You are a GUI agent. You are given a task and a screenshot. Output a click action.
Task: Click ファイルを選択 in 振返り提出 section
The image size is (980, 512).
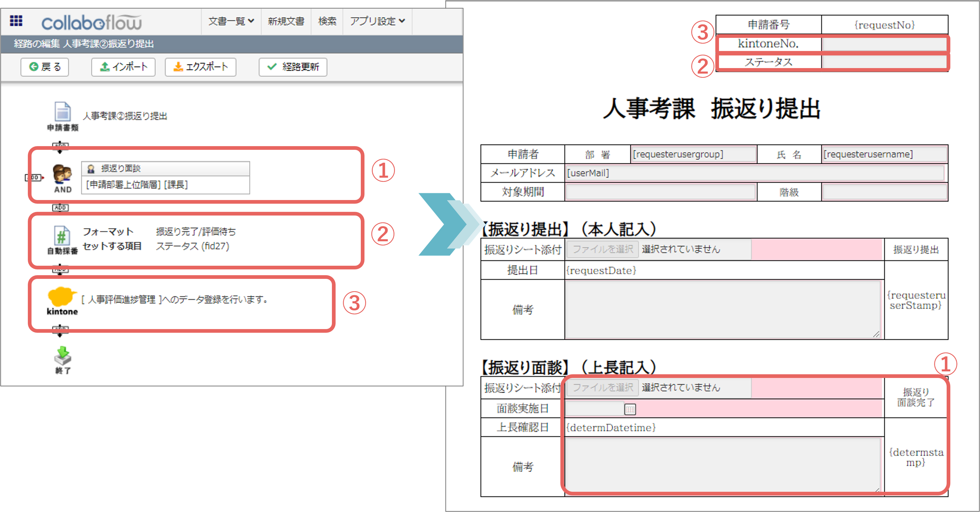(603, 249)
